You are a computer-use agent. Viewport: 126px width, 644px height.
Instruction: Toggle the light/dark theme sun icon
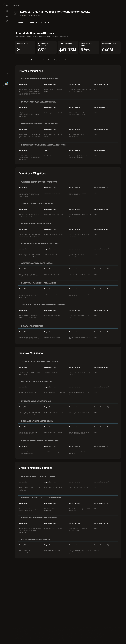6,73
